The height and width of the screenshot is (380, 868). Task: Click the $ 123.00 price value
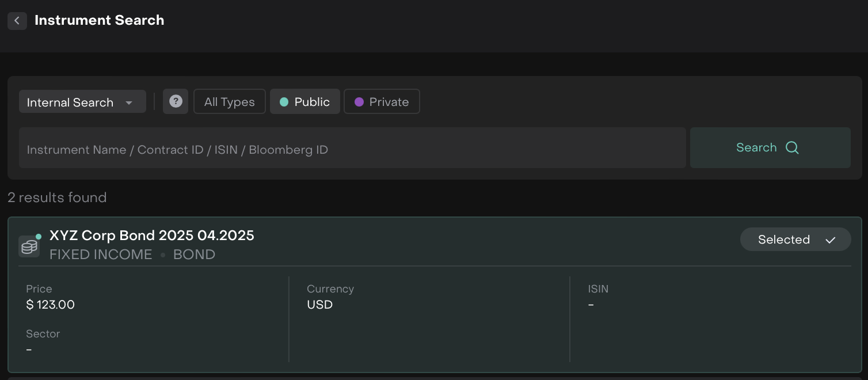point(51,305)
